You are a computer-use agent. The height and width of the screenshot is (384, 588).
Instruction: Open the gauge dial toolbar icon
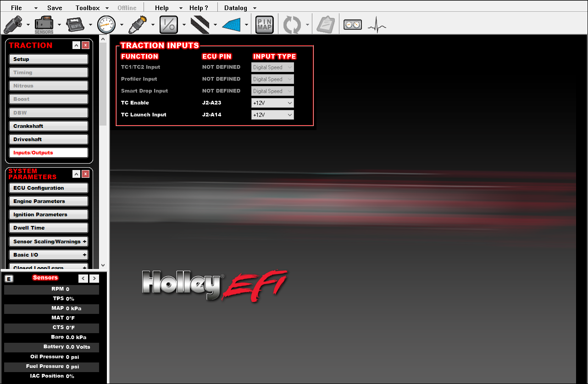[x=106, y=24]
